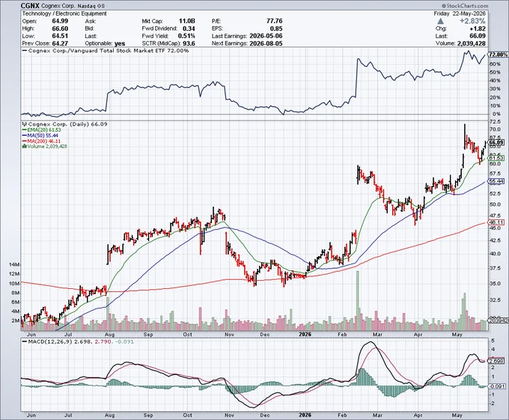Select the MACD histogram legend value -0.091
The image size is (509, 420).
click(125, 342)
